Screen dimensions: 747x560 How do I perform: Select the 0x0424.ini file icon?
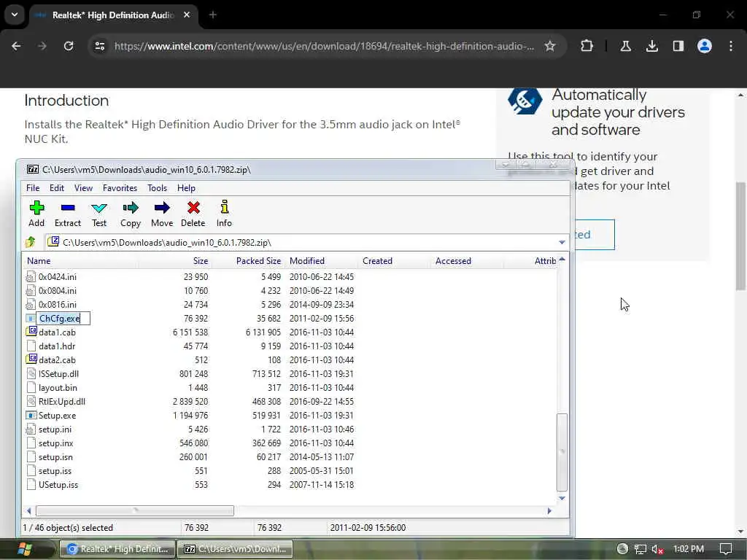(31, 276)
